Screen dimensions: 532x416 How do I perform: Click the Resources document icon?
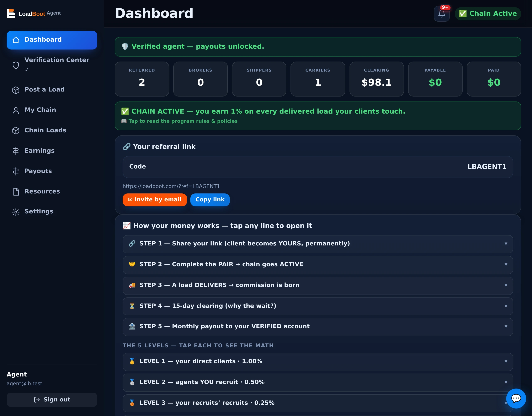pos(16,192)
